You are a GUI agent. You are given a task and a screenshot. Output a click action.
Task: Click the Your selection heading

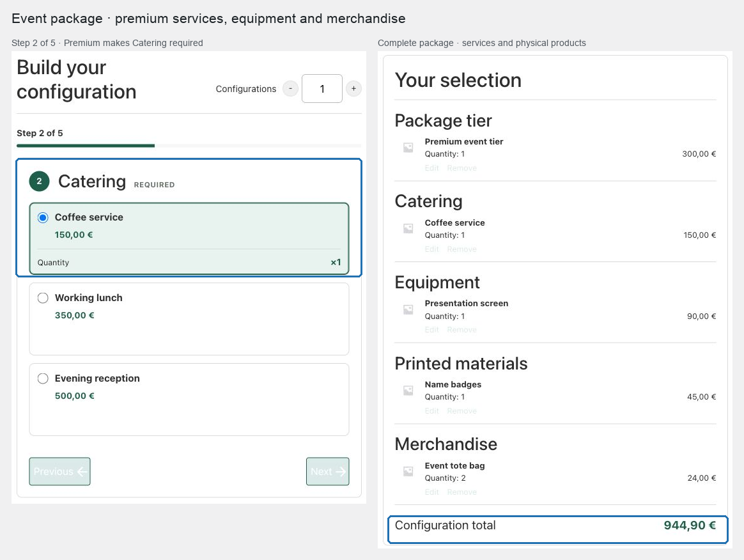coord(458,80)
